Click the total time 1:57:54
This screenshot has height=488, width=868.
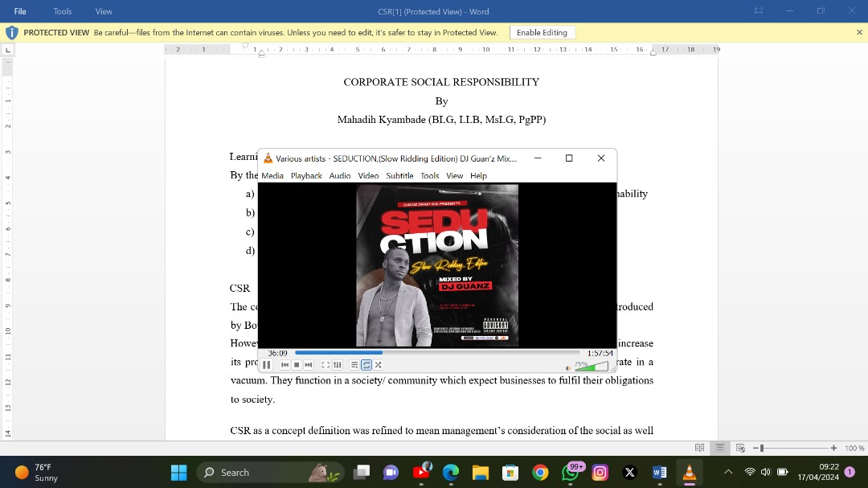(600, 353)
